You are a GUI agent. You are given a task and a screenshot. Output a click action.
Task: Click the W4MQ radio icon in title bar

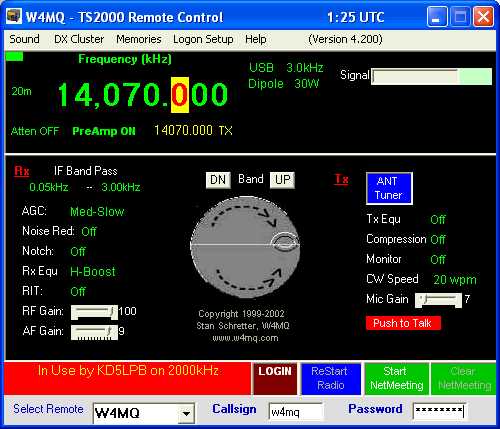tap(14, 16)
